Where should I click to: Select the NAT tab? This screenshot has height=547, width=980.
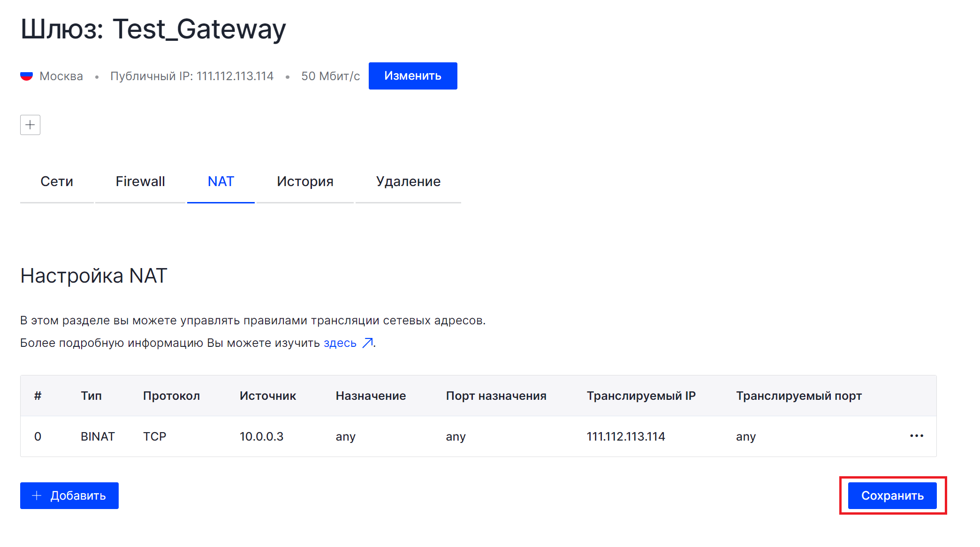coord(220,181)
